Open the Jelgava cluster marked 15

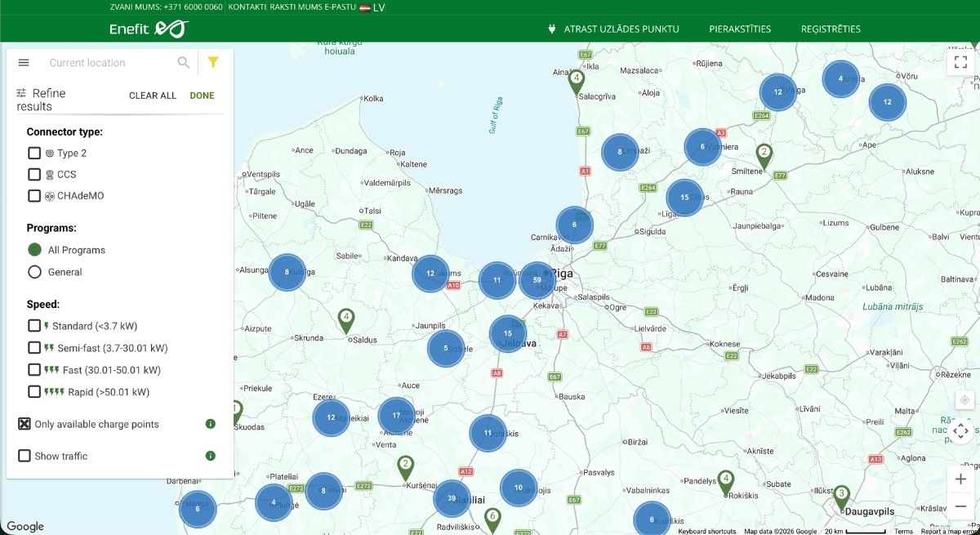pyautogui.click(x=508, y=333)
